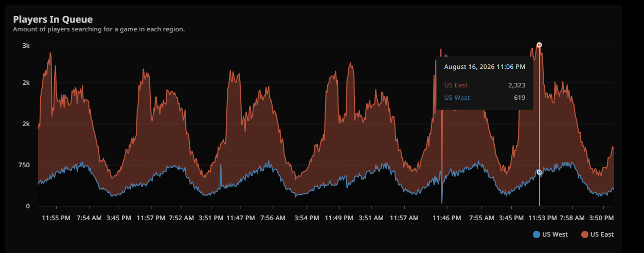Click the 0 y-axis label
Screen dimensions: 644x253
[x=28, y=206]
